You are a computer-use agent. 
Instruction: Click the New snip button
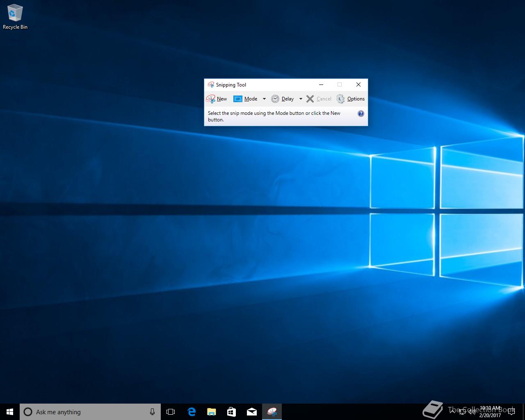[217, 99]
